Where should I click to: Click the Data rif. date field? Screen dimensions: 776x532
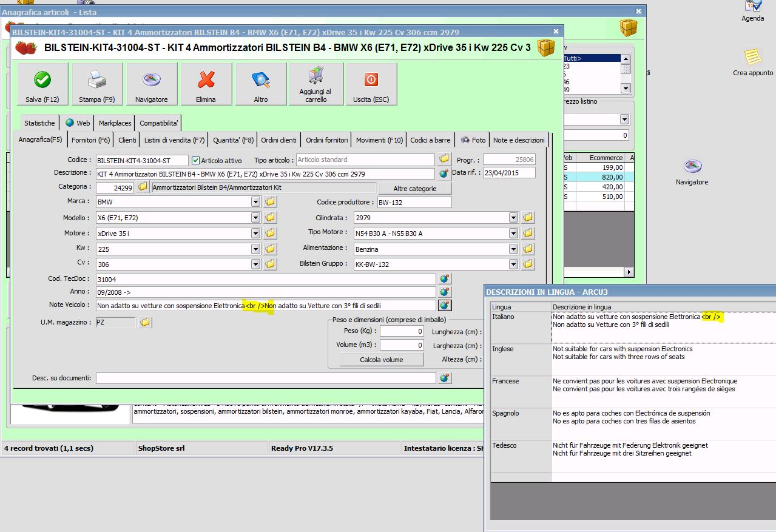tap(509, 173)
